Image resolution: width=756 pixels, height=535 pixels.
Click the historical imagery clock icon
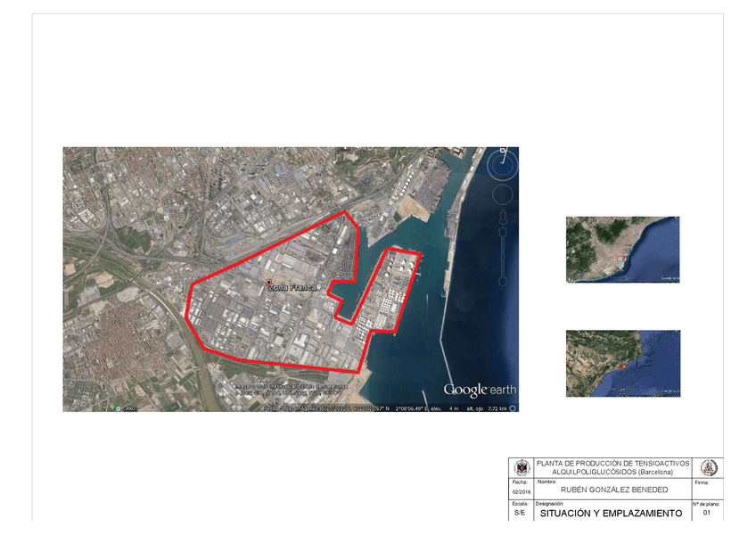click(119, 407)
